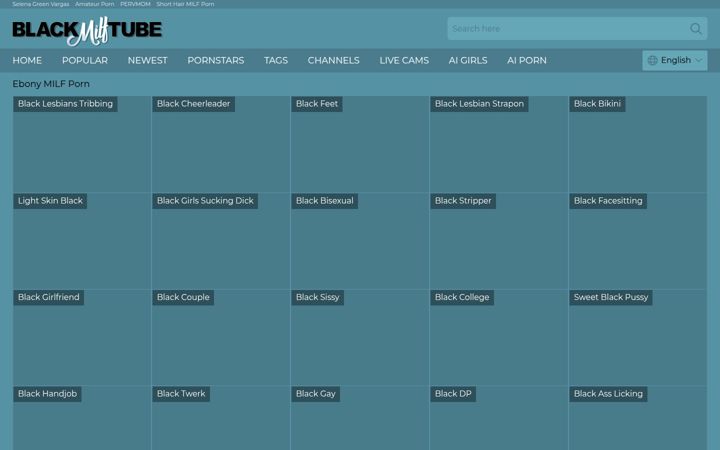Viewport: 720px width, 450px height.
Task: Click the Ebony MILF Porn heading
Action: point(51,84)
